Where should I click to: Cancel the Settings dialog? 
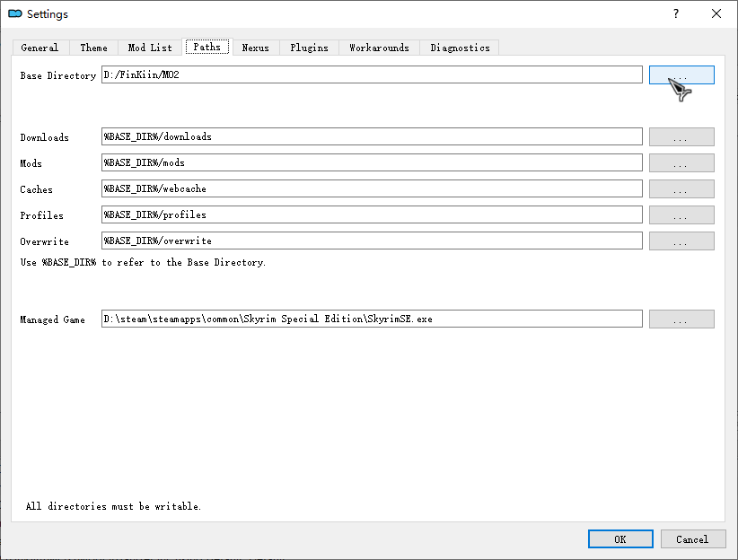click(693, 539)
